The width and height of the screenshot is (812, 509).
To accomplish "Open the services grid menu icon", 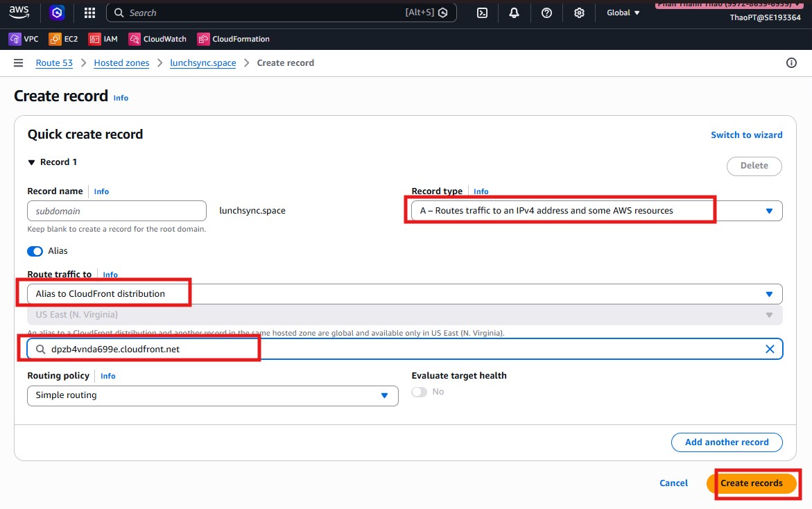I will click(x=89, y=12).
